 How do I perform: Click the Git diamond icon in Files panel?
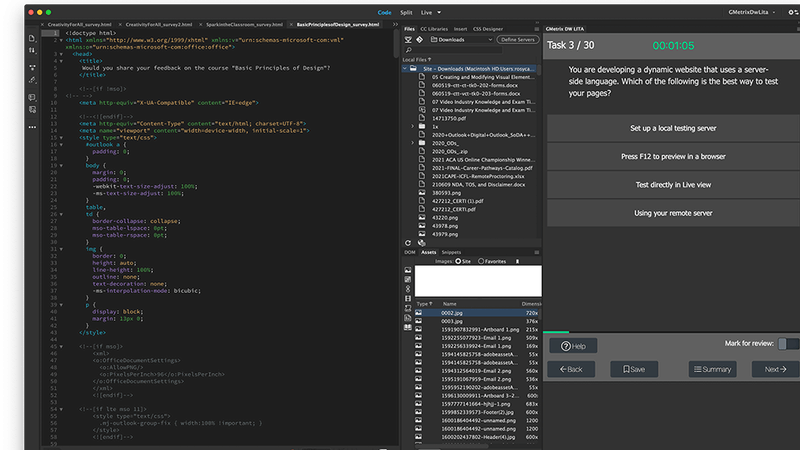(x=419, y=39)
